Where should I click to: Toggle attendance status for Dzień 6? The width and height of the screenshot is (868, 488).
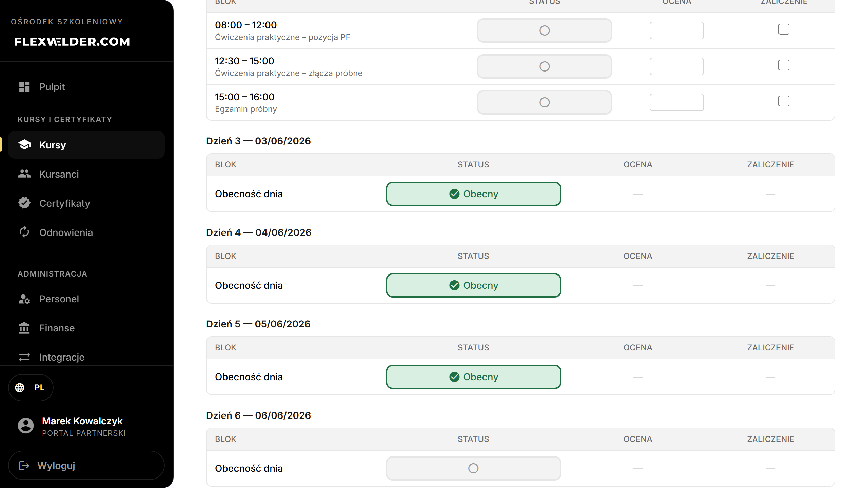(x=473, y=468)
